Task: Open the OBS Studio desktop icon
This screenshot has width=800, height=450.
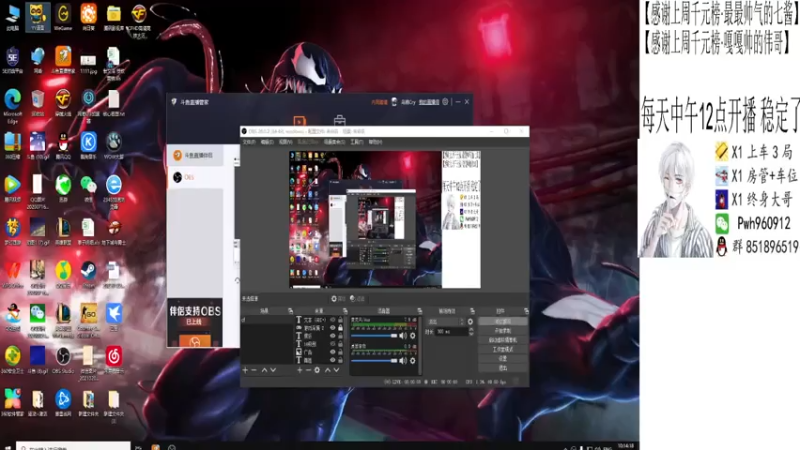Action: pyautogui.click(x=63, y=360)
